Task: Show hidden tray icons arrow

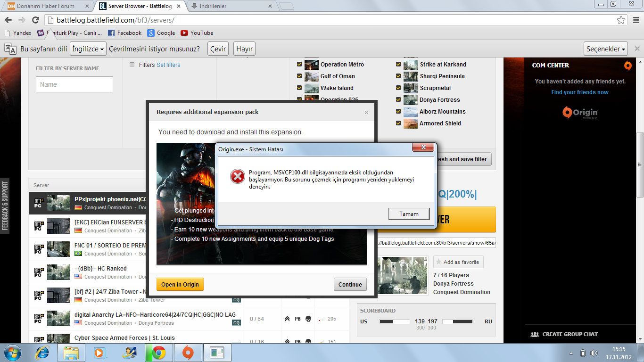Action: pyautogui.click(x=571, y=353)
